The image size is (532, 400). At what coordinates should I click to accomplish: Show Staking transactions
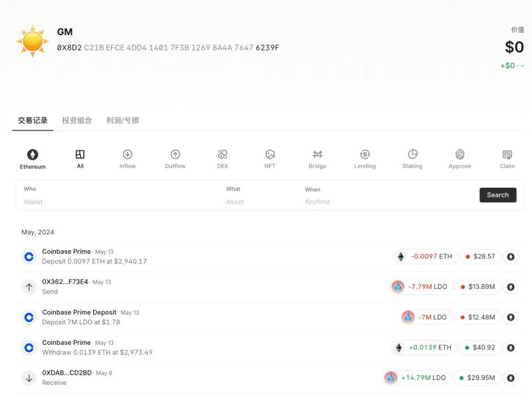pyautogui.click(x=412, y=154)
